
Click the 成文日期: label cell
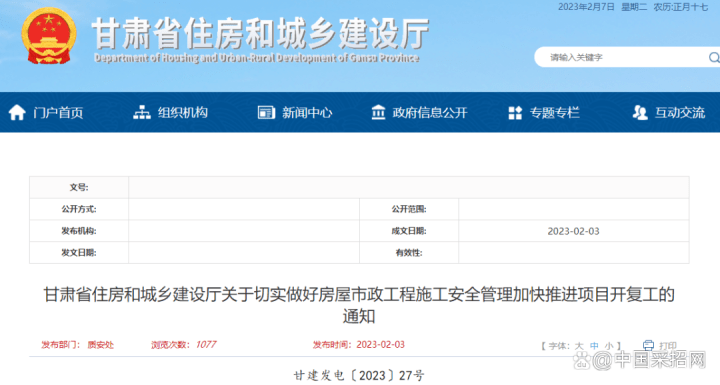click(x=409, y=231)
